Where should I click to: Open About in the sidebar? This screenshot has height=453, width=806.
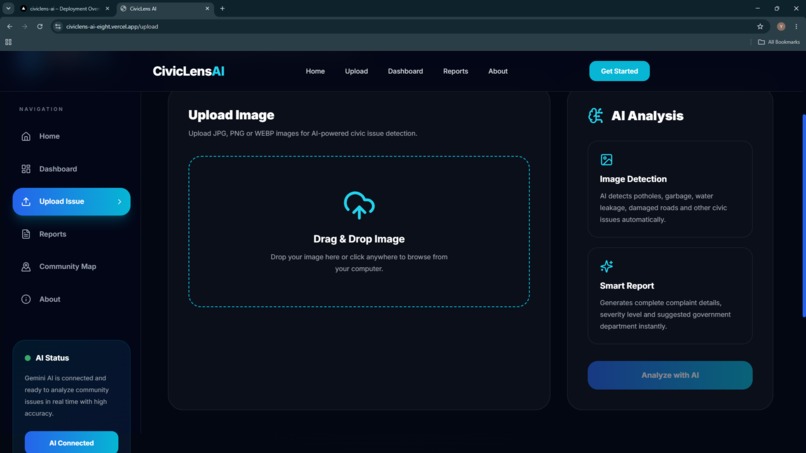click(x=71, y=299)
